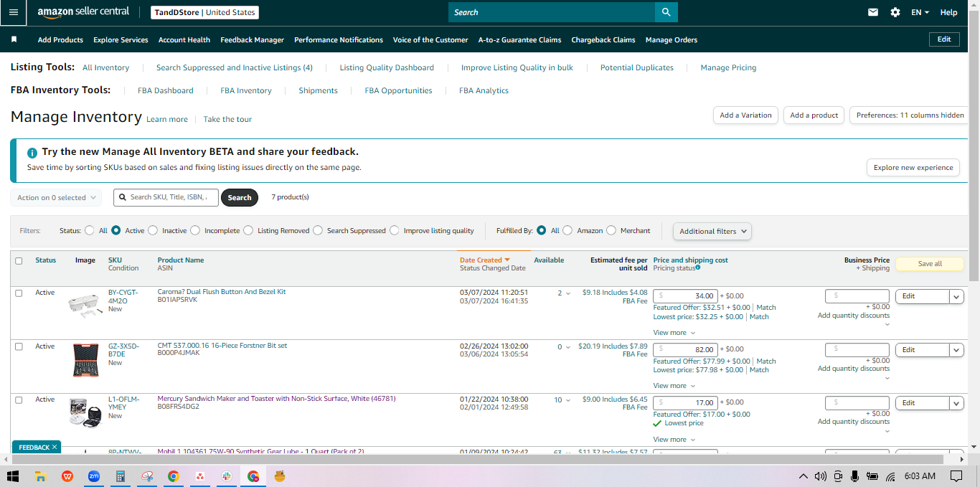Click Explore new experience button

(x=913, y=167)
